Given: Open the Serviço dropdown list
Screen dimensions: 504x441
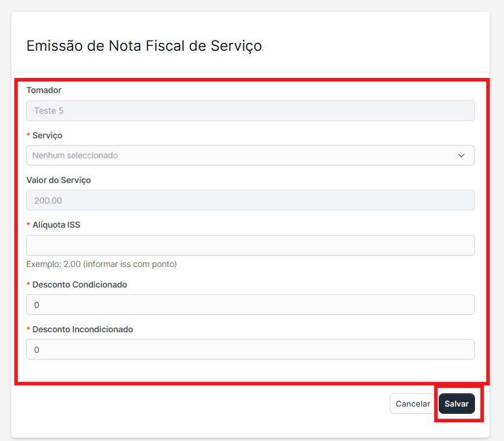Looking at the screenshot, I should (x=250, y=155).
